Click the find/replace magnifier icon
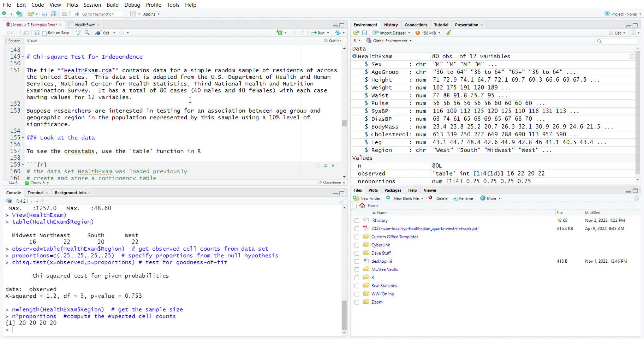 [x=87, y=32]
